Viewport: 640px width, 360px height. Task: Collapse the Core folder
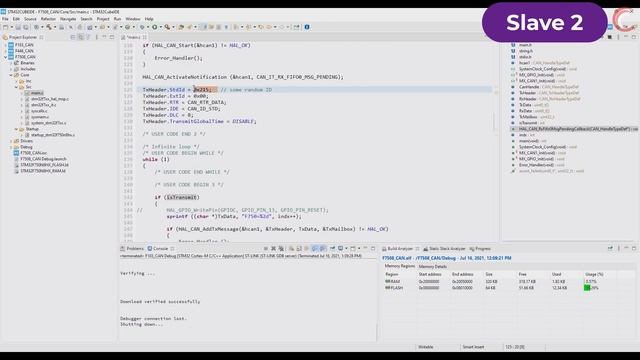[x=11, y=75]
